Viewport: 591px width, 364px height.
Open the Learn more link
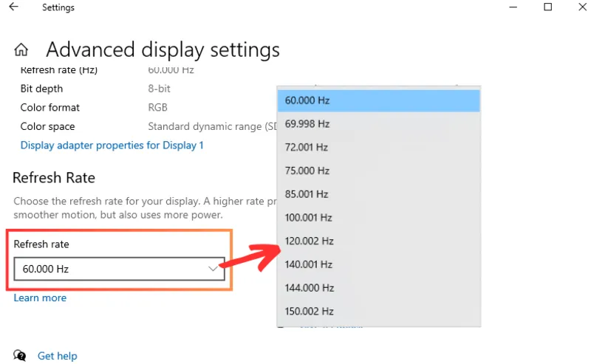click(x=40, y=298)
